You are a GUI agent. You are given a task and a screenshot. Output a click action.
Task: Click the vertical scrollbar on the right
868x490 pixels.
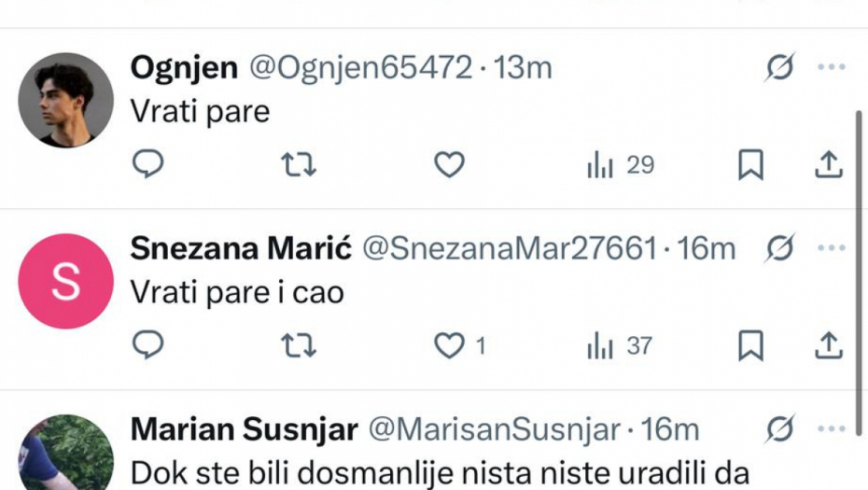860,271
